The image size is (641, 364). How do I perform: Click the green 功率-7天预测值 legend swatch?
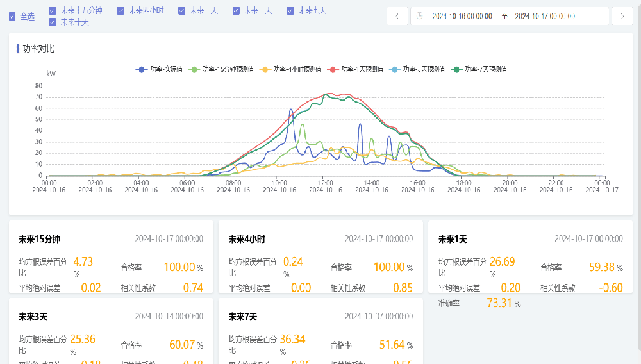457,69
